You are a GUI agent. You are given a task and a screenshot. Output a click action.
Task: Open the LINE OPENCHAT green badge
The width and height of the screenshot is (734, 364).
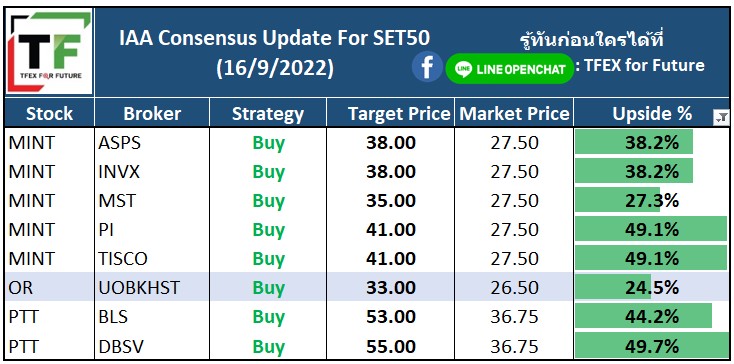(x=509, y=69)
